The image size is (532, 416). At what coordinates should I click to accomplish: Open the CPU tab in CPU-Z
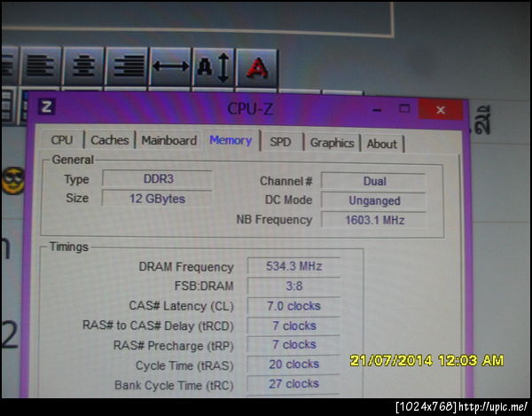(62, 140)
